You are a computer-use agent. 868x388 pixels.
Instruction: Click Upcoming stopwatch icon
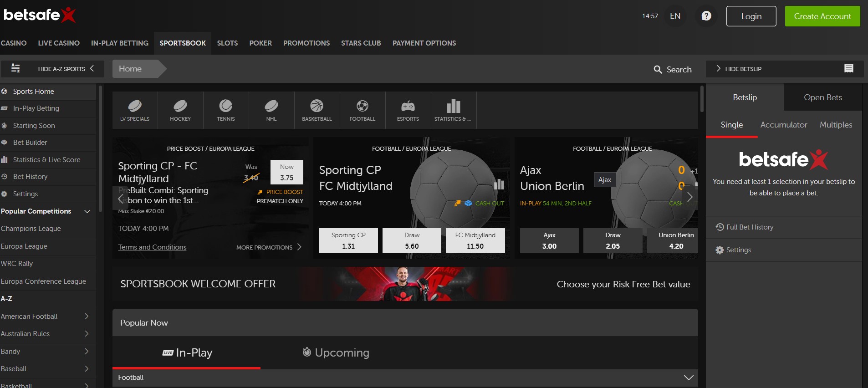click(307, 352)
